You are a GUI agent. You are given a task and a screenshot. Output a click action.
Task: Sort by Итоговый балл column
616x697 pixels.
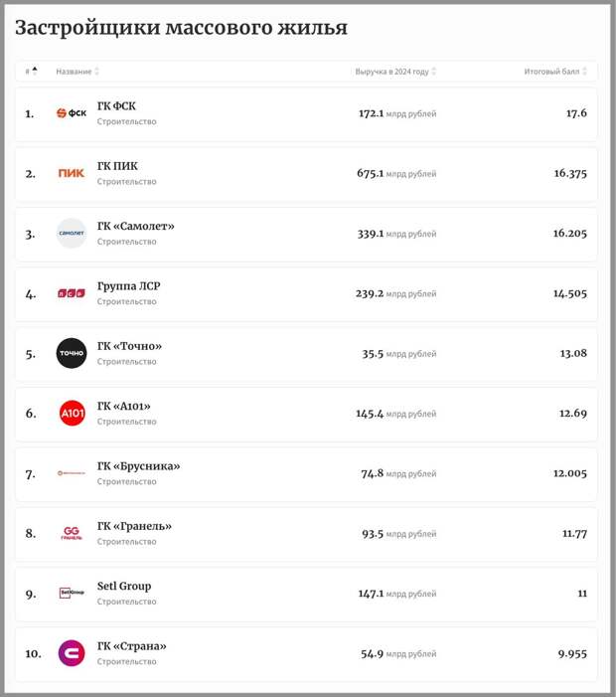click(555, 72)
